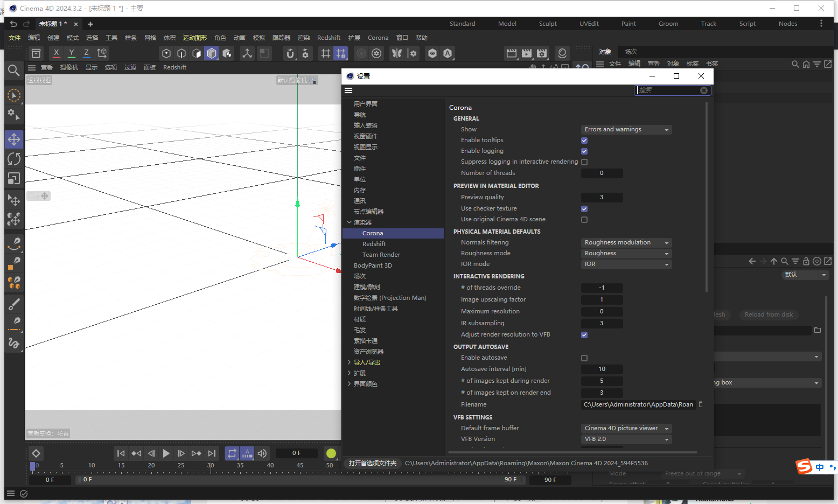838x504 pixels.
Task: Click the coordinate system icon
Action: click(102, 53)
